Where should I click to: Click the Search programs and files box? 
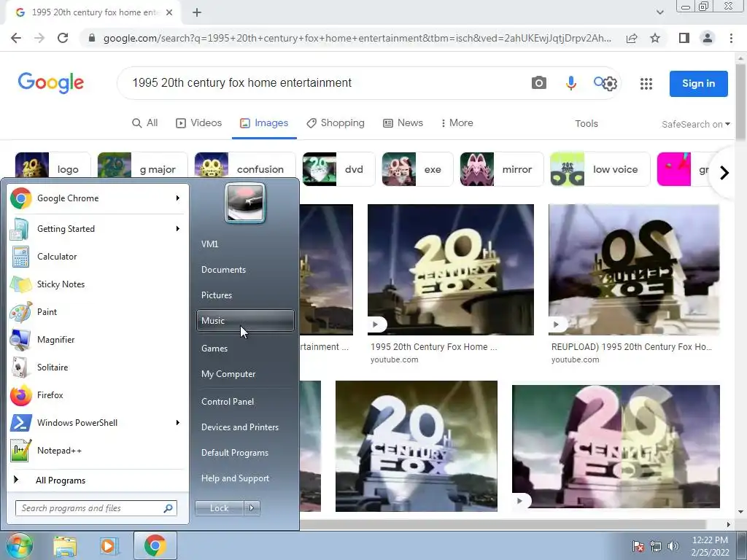[96, 508]
